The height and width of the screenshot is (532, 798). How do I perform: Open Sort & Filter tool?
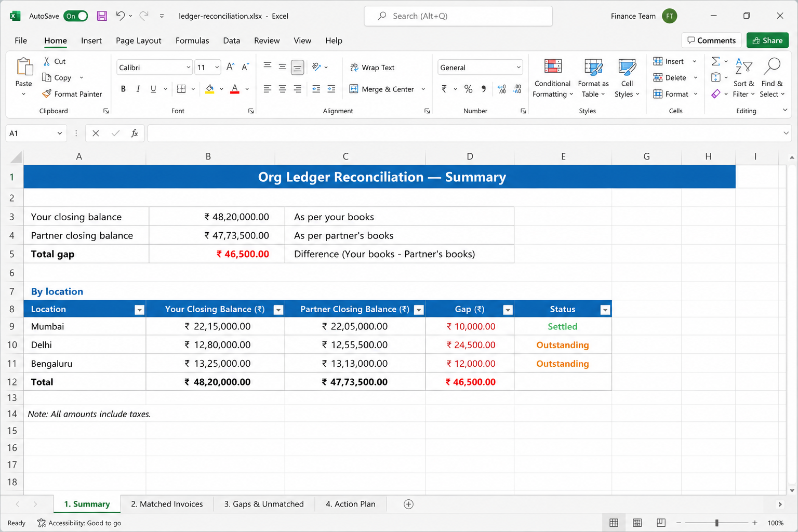743,78
